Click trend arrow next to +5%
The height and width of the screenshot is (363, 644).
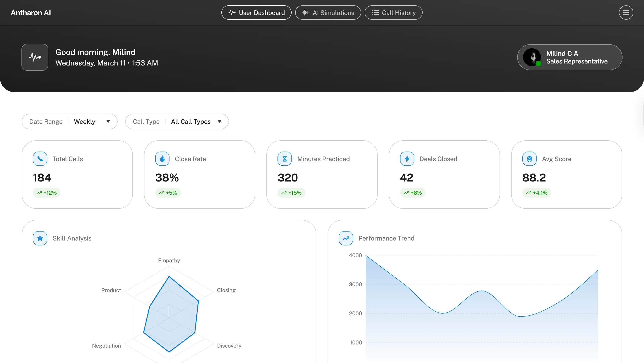161,193
